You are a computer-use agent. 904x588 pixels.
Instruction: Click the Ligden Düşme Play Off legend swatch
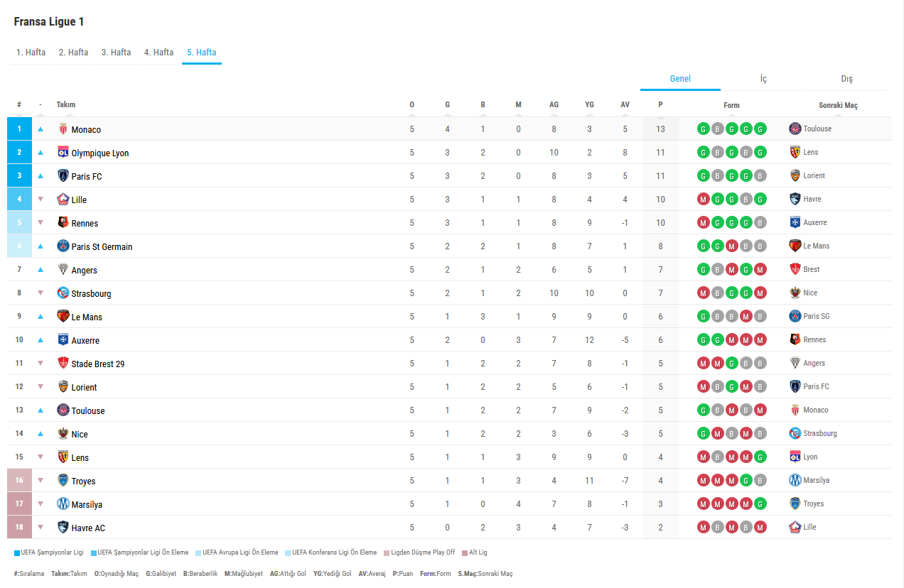click(x=387, y=552)
